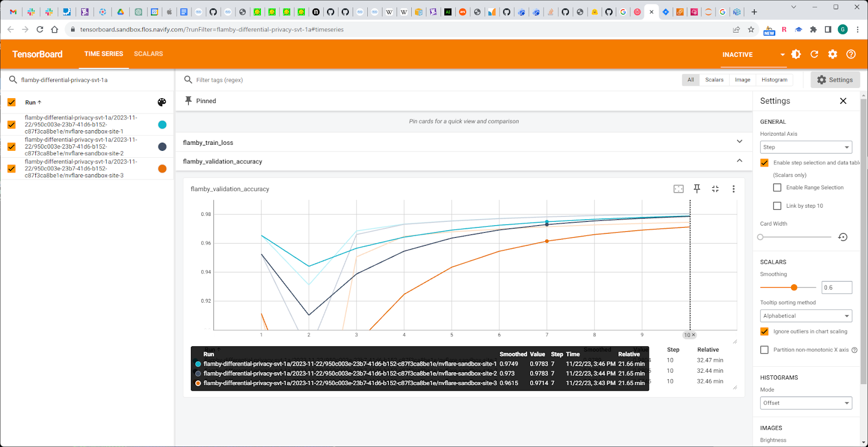The image size is (868, 447).
Task: Click the dark mode theme toggle icon
Action: [x=796, y=54]
